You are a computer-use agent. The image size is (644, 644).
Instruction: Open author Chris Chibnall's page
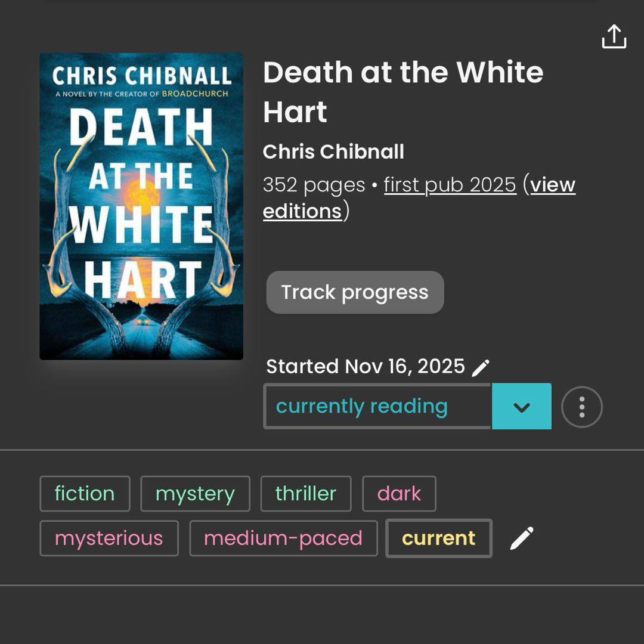333,151
